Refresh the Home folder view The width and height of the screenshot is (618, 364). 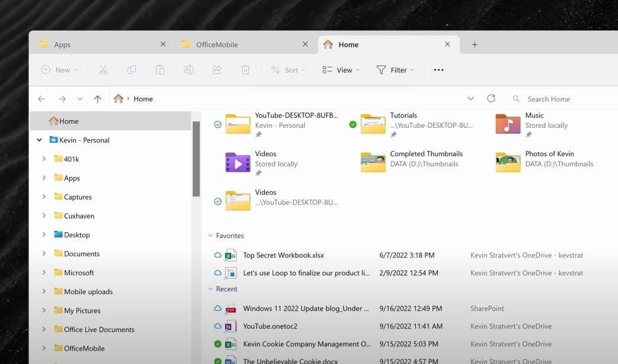coord(491,99)
